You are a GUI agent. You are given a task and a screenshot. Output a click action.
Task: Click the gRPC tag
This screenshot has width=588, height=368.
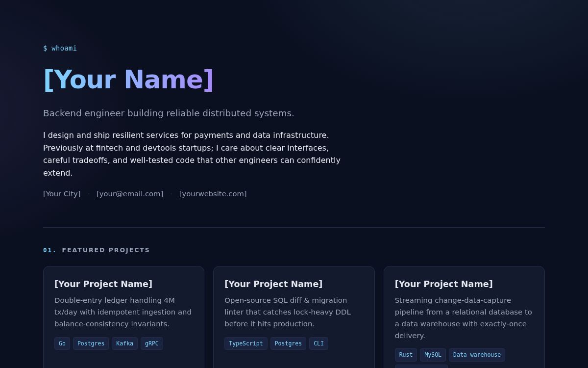(152, 343)
